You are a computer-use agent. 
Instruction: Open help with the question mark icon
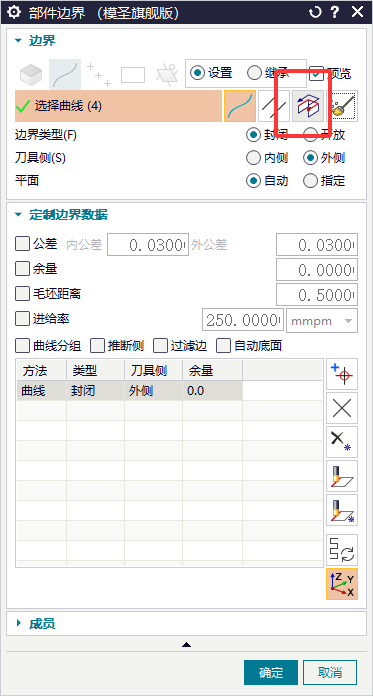pyautogui.click(x=335, y=12)
